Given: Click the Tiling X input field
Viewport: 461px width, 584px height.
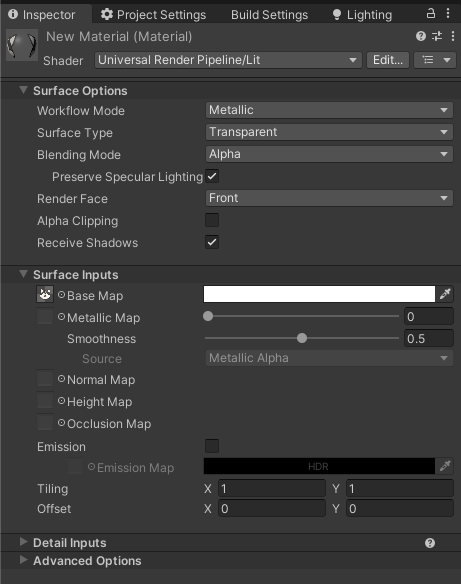Looking at the screenshot, I should point(272,488).
